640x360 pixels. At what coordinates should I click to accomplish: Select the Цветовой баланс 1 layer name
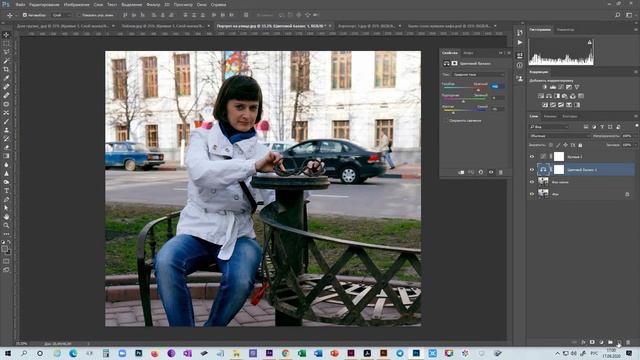tap(582, 170)
